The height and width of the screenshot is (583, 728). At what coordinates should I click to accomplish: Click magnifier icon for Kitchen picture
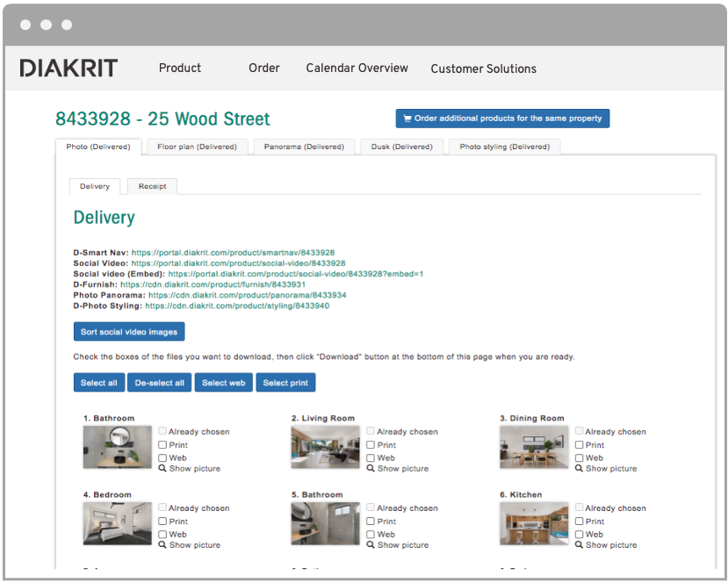click(579, 545)
